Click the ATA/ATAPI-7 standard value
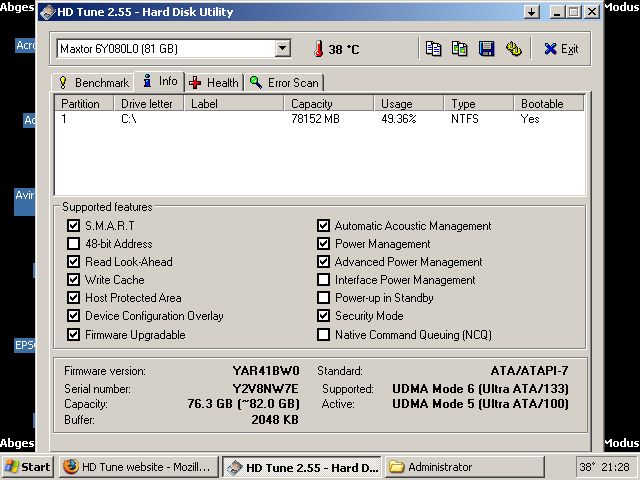 click(529, 371)
